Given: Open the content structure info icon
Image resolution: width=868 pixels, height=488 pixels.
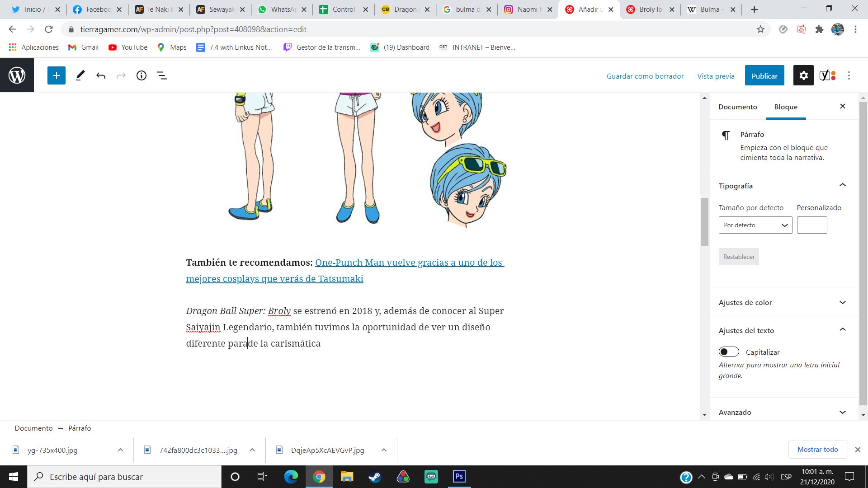Looking at the screenshot, I should tap(141, 75).
